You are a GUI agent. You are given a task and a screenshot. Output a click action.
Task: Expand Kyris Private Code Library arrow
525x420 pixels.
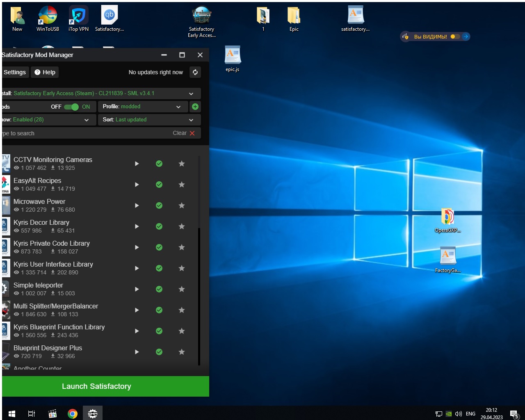tap(137, 247)
